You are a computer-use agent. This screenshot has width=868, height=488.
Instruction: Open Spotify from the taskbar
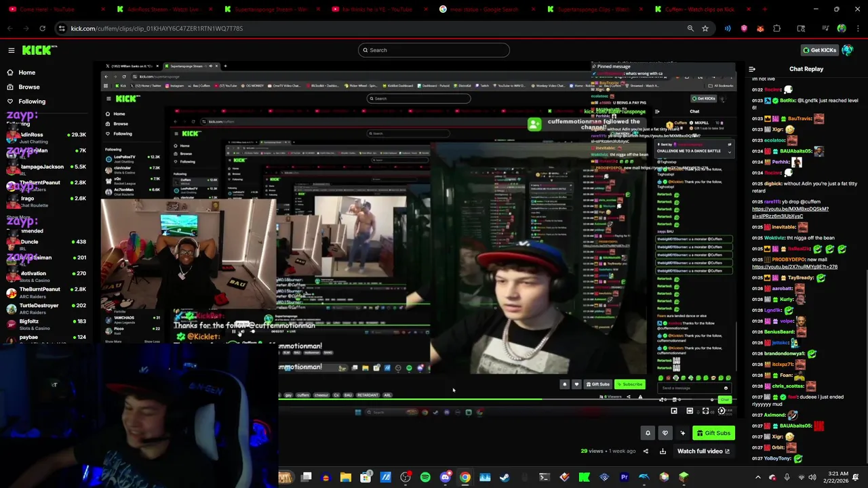[425, 478]
